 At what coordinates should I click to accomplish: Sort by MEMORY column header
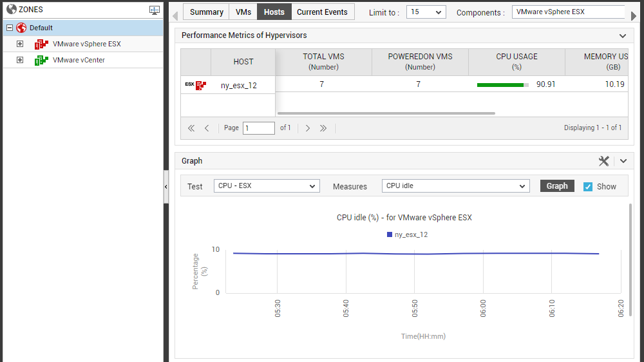coord(597,62)
